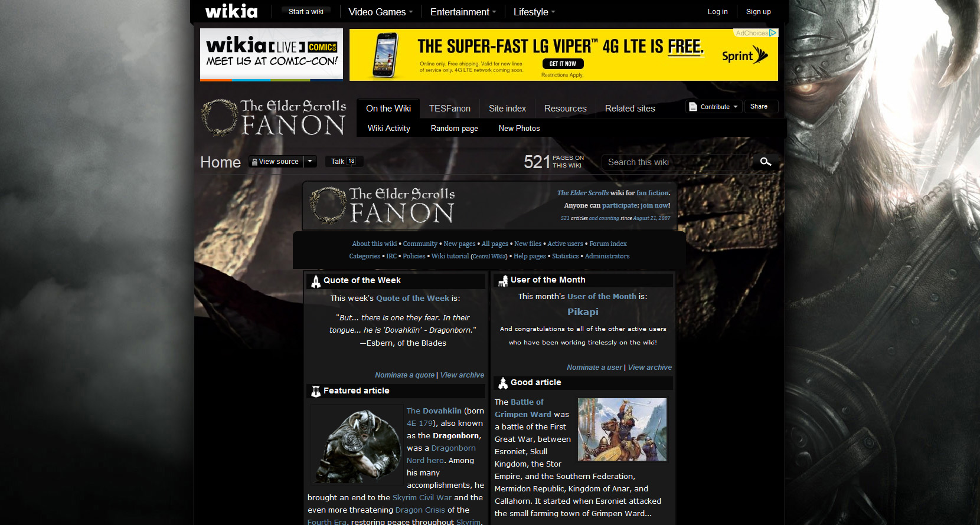Open the Statistics link
Image resolution: width=980 pixels, height=525 pixels.
565,256
